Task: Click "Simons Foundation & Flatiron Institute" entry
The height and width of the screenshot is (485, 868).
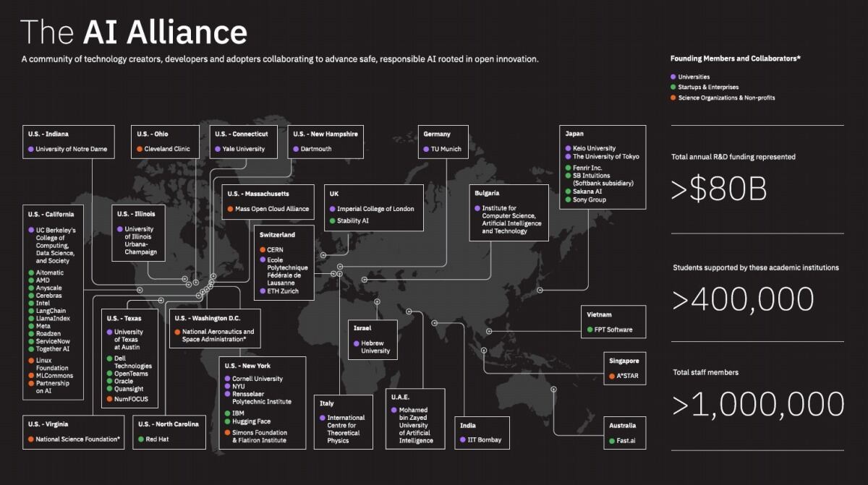Action: point(260,437)
